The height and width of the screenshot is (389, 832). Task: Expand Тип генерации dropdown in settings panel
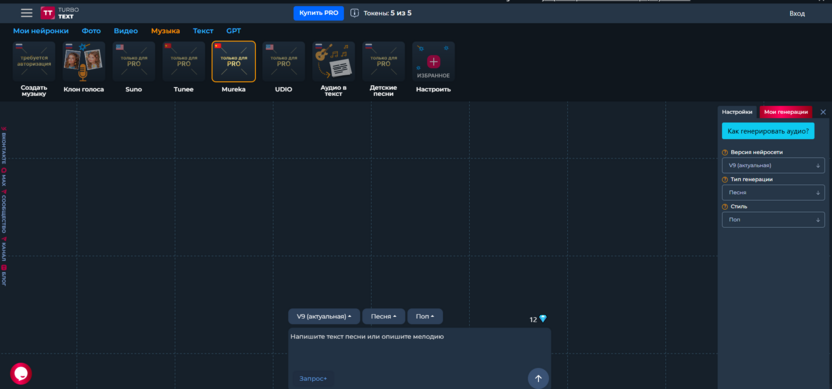pyautogui.click(x=773, y=193)
